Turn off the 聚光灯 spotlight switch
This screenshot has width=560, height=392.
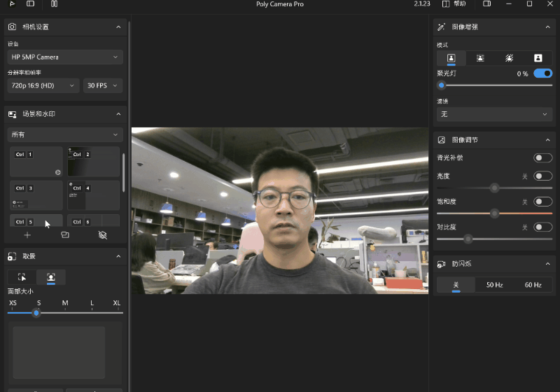(542, 73)
